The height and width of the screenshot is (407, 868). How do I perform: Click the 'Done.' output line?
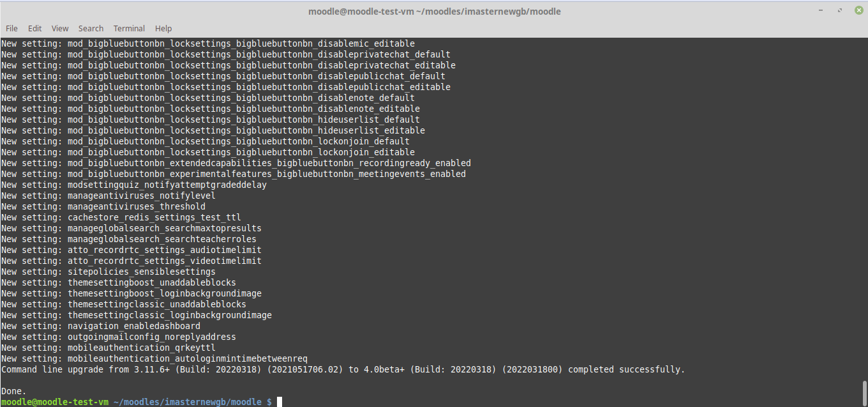(x=14, y=391)
